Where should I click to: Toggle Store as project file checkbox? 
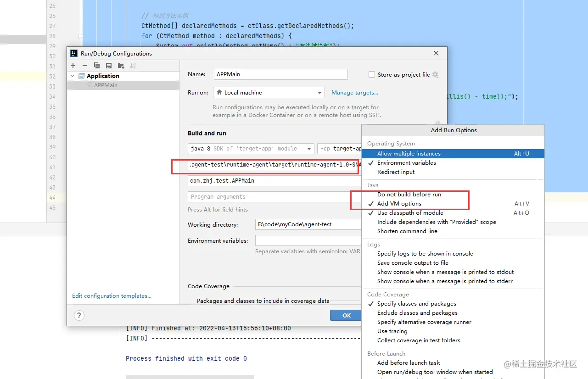372,74
